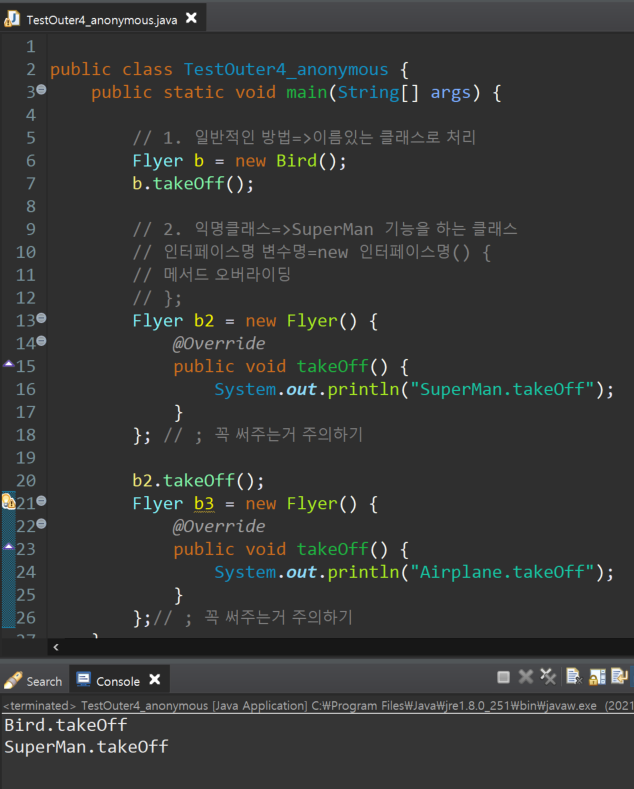Image resolution: width=634 pixels, height=789 pixels.
Task: Click the override indicator triangle on line 23
Action: pyautogui.click(x=9, y=546)
